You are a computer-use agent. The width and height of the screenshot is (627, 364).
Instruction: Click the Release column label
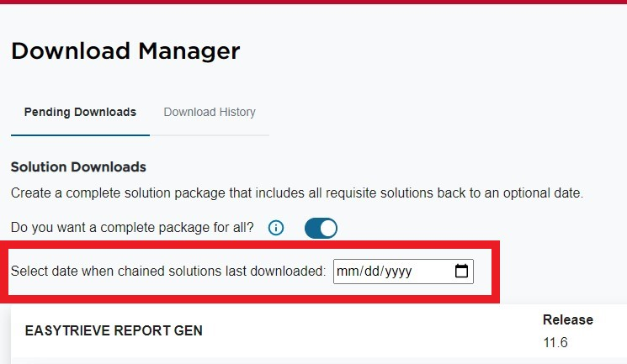coord(568,319)
